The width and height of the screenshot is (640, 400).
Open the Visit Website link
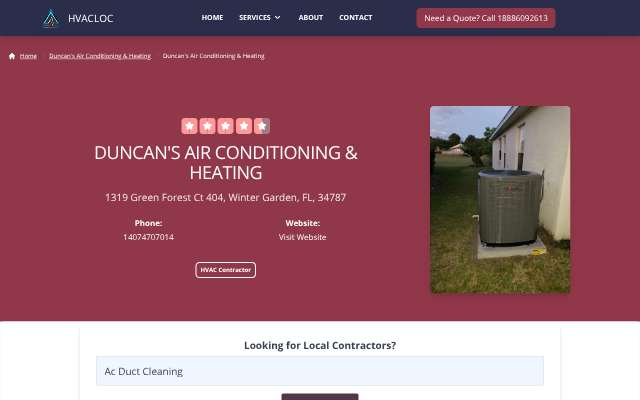(x=302, y=237)
